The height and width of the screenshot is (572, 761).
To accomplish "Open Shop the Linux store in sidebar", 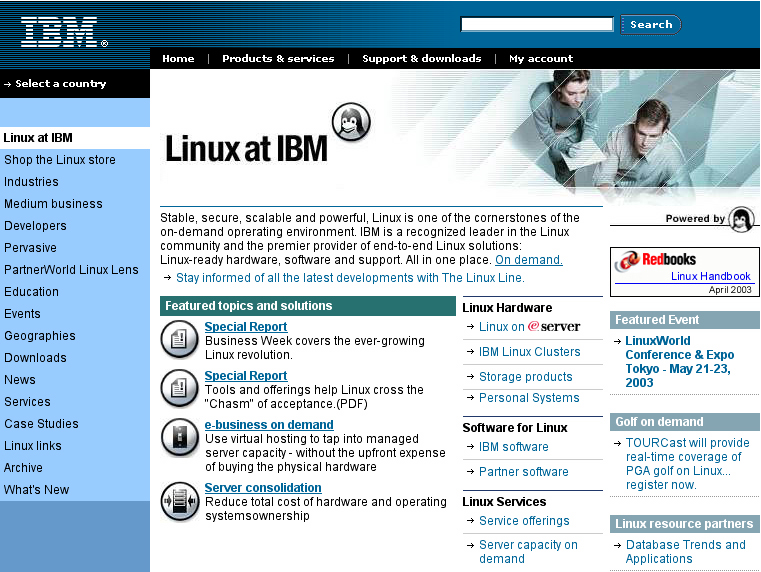I will coord(60,160).
